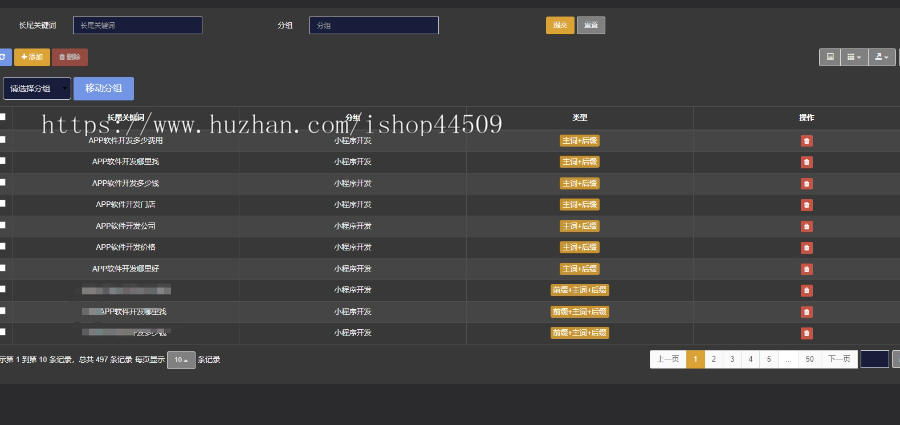900x425 pixels.
Task: Click 主词+后缀 badge in APP软件开发多少费用 row
Action: (580, 141)
